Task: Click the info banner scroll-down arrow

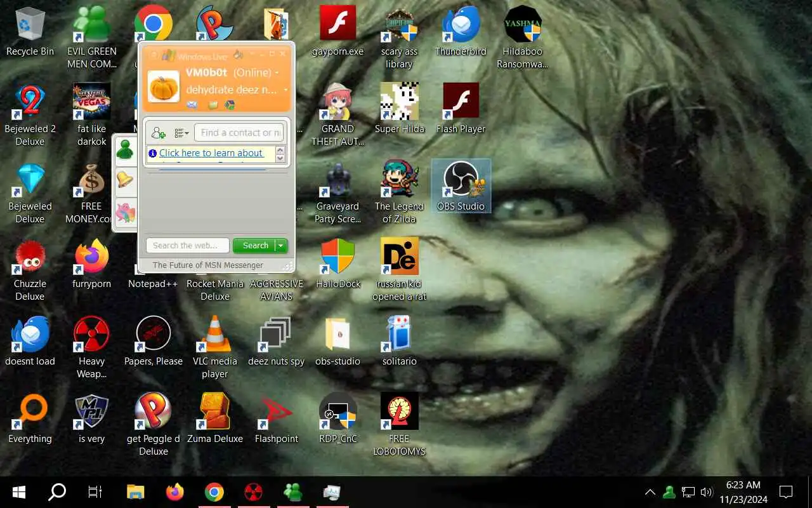Action: pyautogui.click(x=280, y=158)
